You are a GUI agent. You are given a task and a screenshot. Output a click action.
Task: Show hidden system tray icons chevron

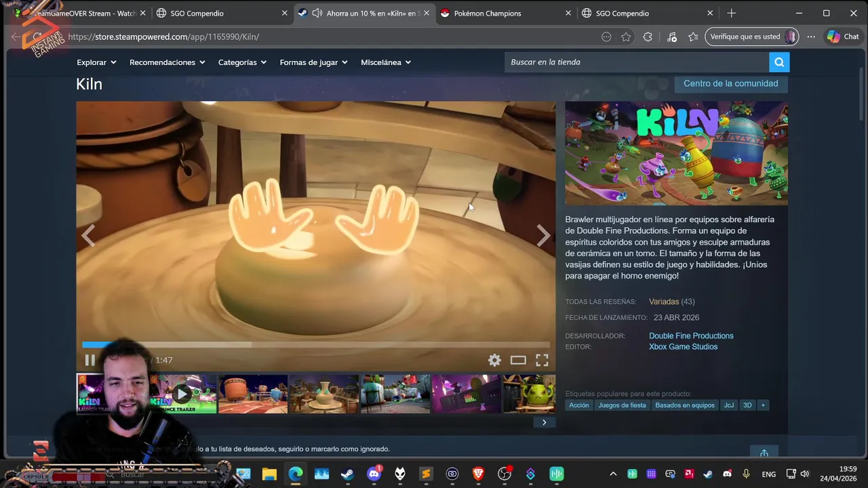point(613,474)
